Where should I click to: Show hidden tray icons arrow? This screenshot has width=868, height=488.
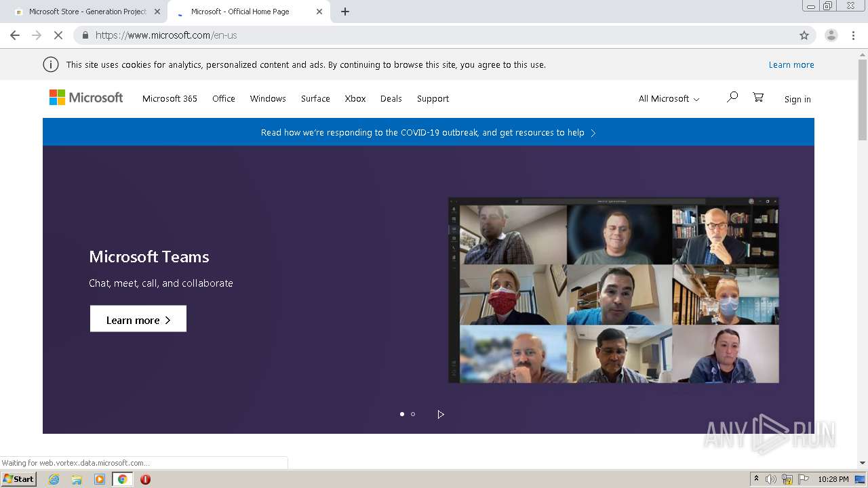pyautogui.click(x=756, y=479)
